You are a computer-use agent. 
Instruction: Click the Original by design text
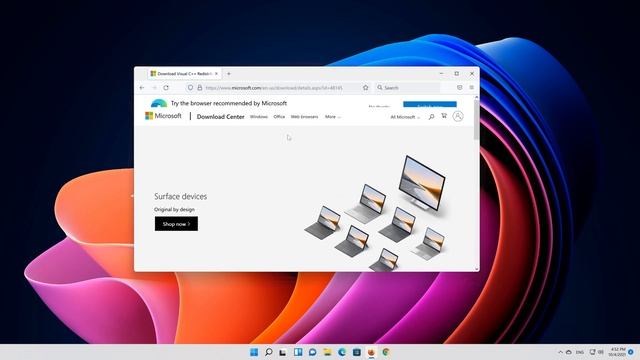(x=174, y=209)
